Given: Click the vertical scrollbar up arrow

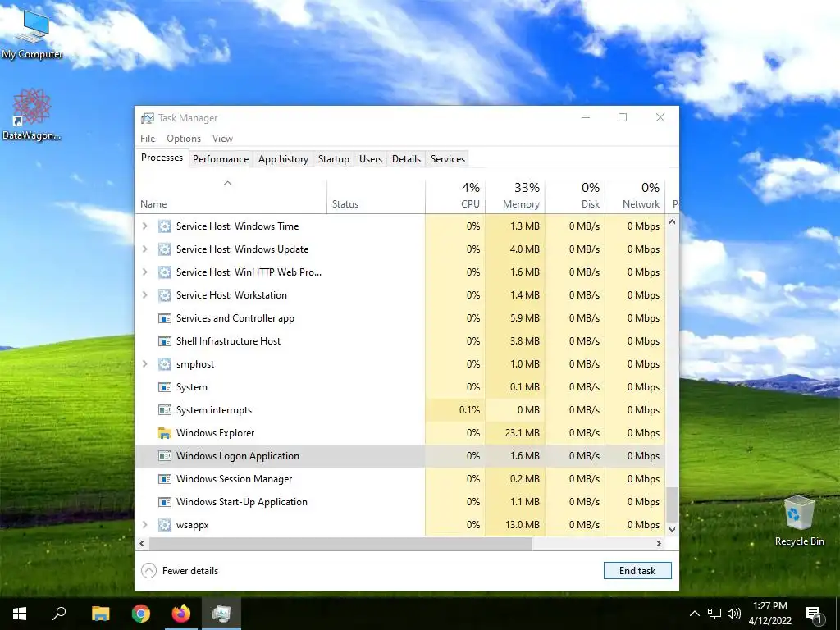Looking at the screenshot, I should [673, 221].
